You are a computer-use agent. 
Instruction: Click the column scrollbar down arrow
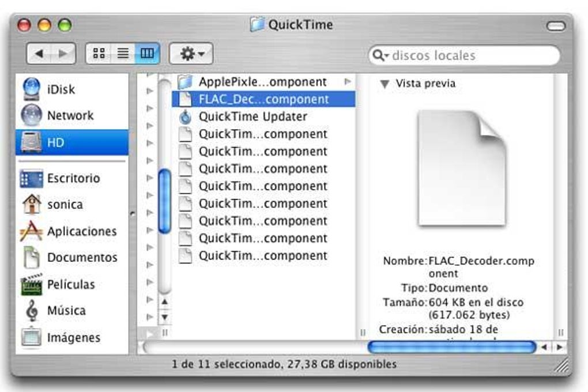pos(165,318)
